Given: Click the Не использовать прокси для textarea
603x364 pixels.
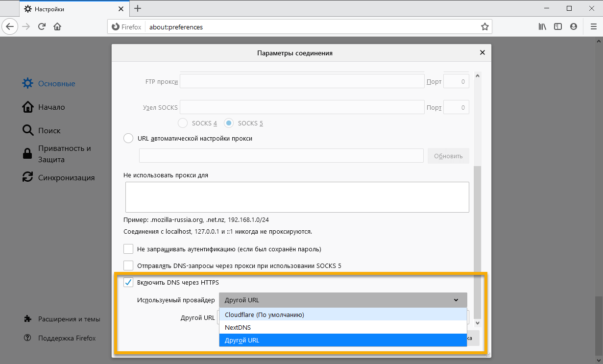Looking at the screenshot, I should pyautogui.click(x=297, y=197).
